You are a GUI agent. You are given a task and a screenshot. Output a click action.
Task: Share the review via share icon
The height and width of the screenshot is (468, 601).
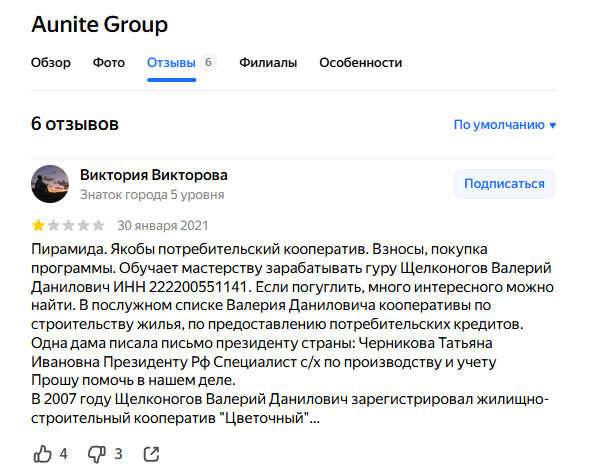(x=151, y=454)
